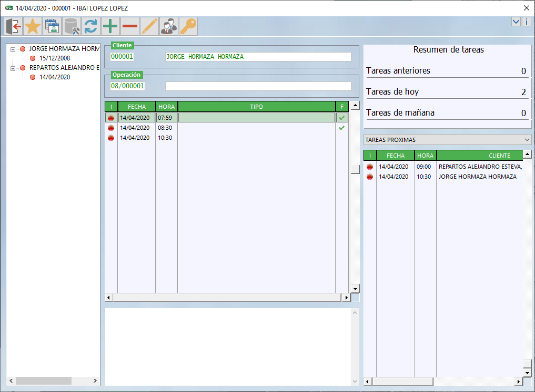Delete task with the red minus icon
The height and width of the screenshot is (392, 535).
click(130, 26)
